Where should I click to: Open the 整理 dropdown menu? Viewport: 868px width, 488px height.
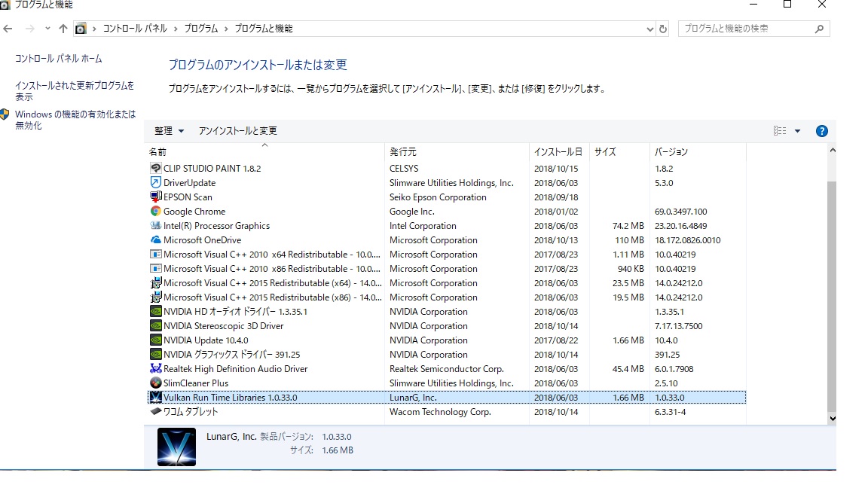(x=169, y=131)
